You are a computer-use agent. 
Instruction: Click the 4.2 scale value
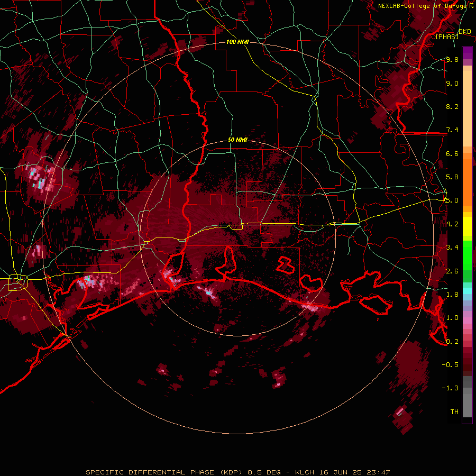pyautogui.click(x=452, y=224)
